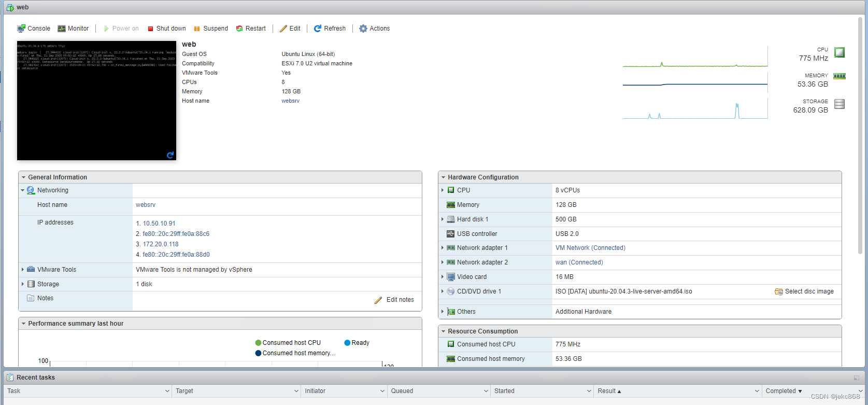Open the Initiator column dropdown
Viewport: 868px width, 405px height.
click(382, 391)
